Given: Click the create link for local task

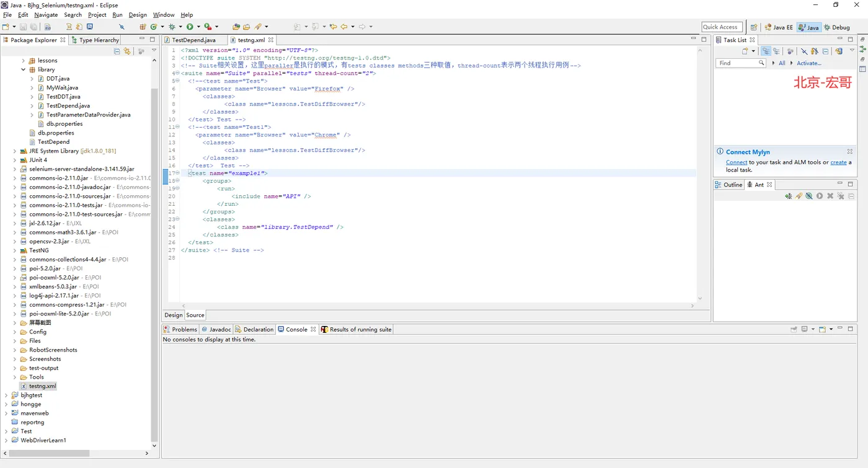Looking at the screenshot, I should tap(838, 162).
